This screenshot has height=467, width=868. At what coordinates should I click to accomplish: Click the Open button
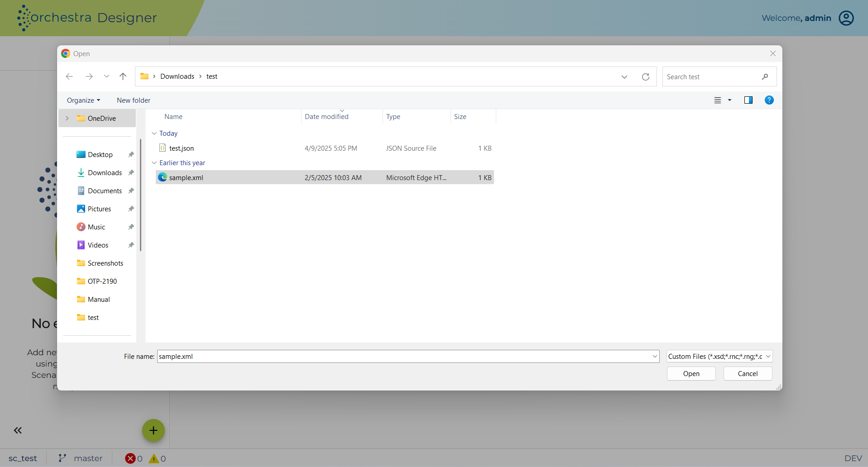(691, 374)
